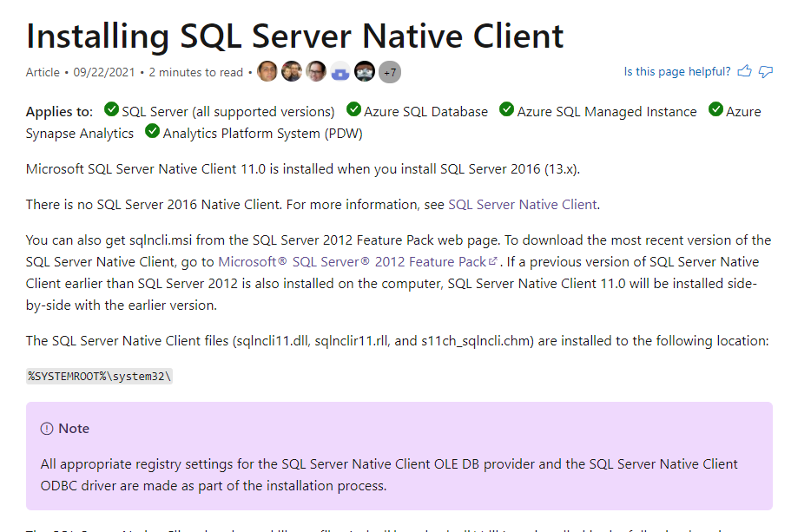Screen dimensions: 811x532
Task: Click the 'Installing SQL Server Native Client' heading
Action: click(294, 36)
